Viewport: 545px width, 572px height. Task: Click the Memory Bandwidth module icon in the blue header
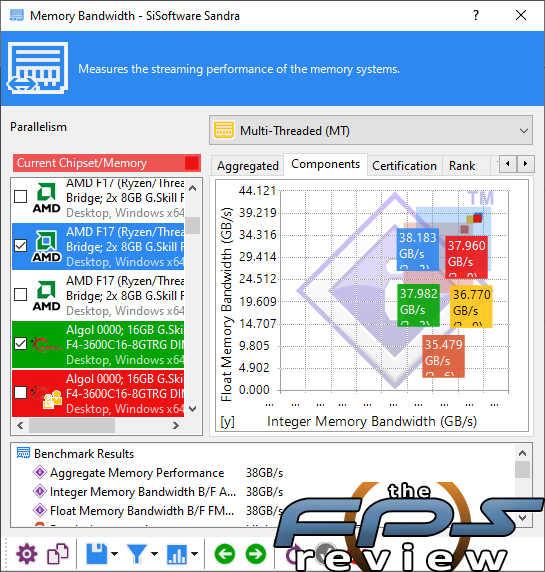click(x=38, y=68)
